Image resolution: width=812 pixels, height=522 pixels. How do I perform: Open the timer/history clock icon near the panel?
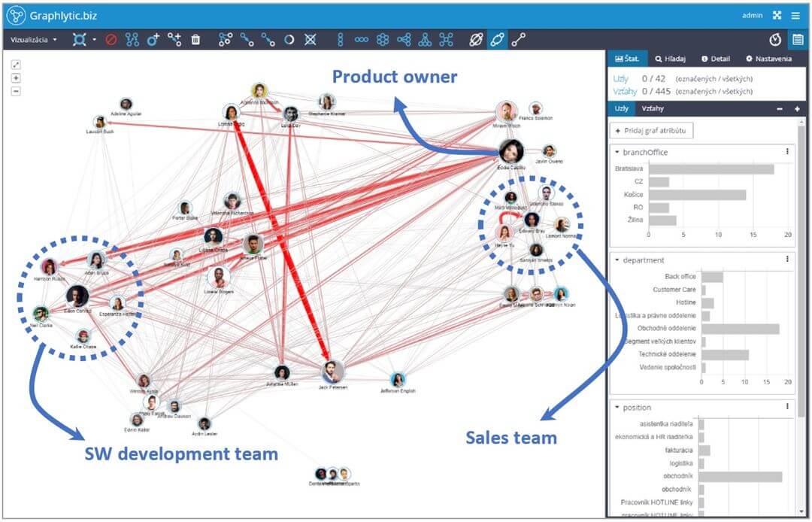pyautogui.click(x=775, y=38)
